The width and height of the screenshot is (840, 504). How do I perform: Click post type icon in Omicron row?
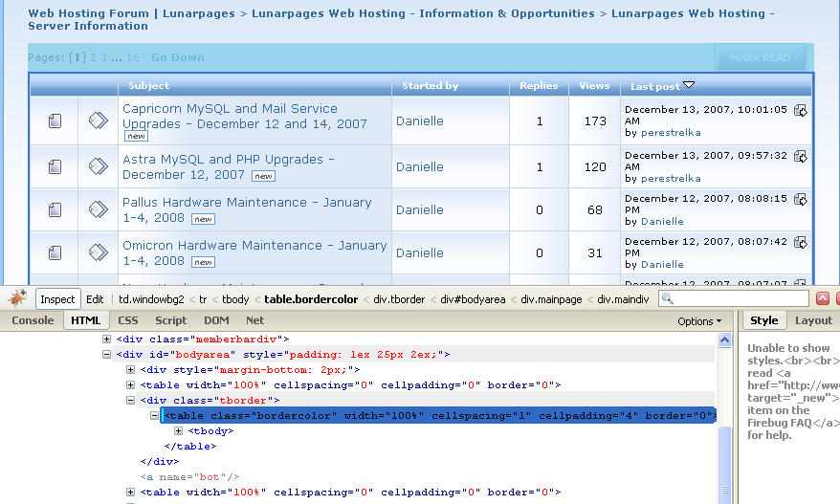(98, 252)
